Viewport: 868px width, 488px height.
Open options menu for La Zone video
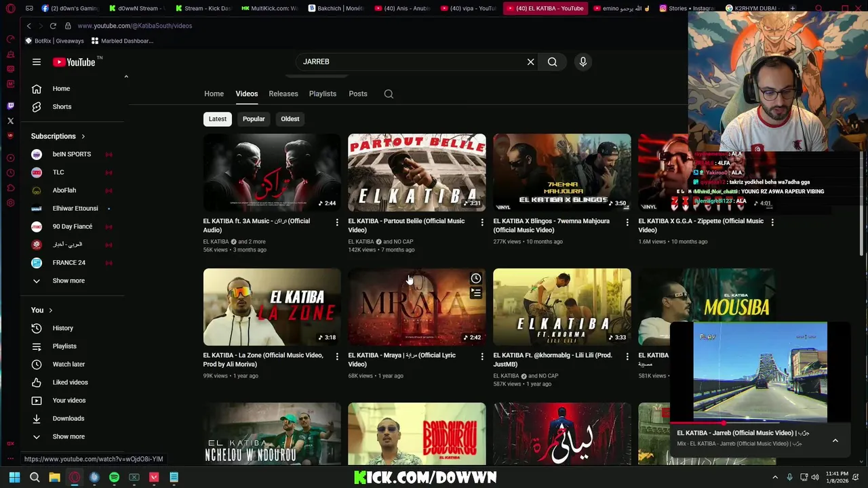[x=337, y=357]
